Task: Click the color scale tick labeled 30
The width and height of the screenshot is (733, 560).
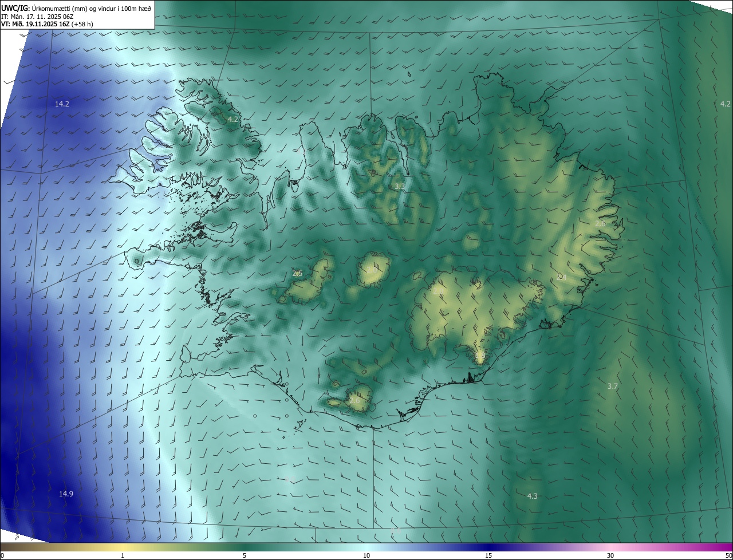Action: pos(610,555)
